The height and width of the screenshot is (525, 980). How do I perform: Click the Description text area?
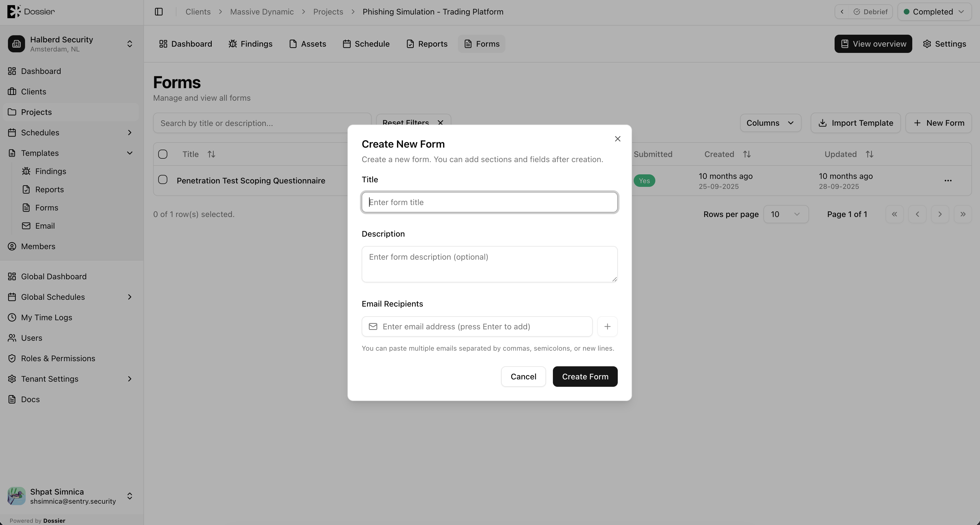(489, 264)
